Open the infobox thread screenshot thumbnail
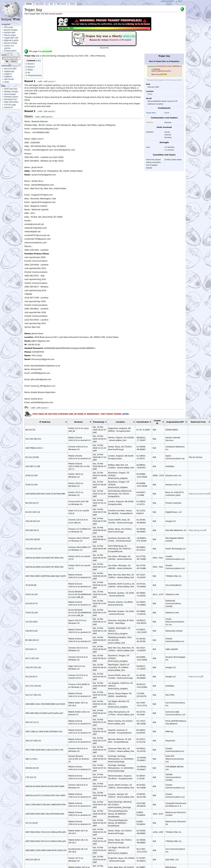The width and height of the screenshot is (211, 868). (x=164, y=71)
